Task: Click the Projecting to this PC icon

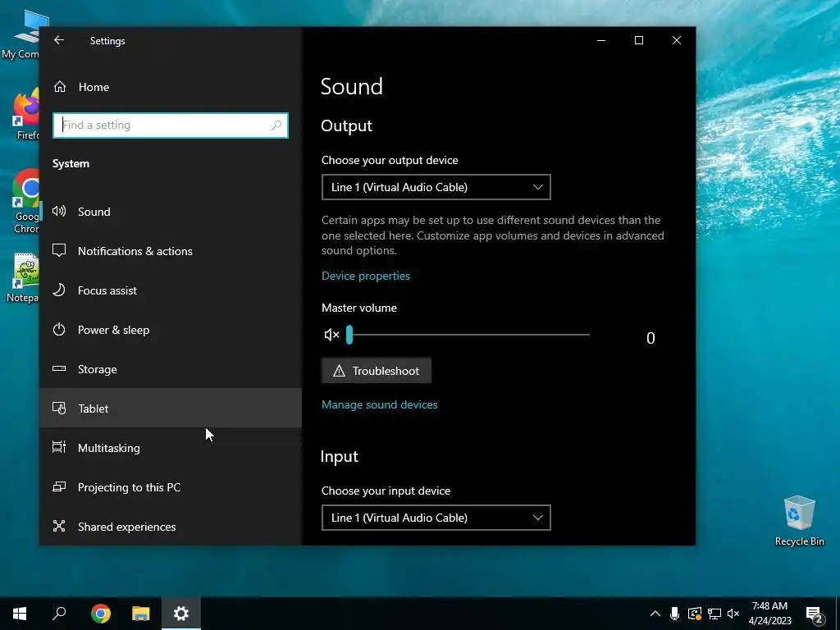Action: [59, 486]
